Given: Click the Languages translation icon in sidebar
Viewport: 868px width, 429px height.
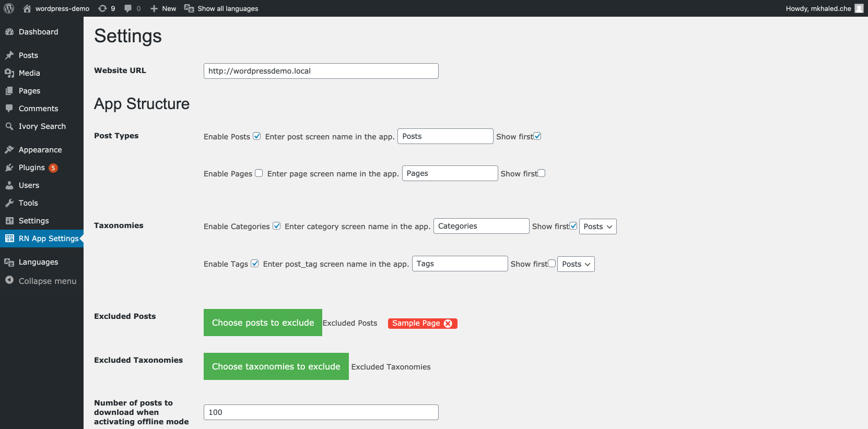Looking at the screenshot, I should click(9, 262).
